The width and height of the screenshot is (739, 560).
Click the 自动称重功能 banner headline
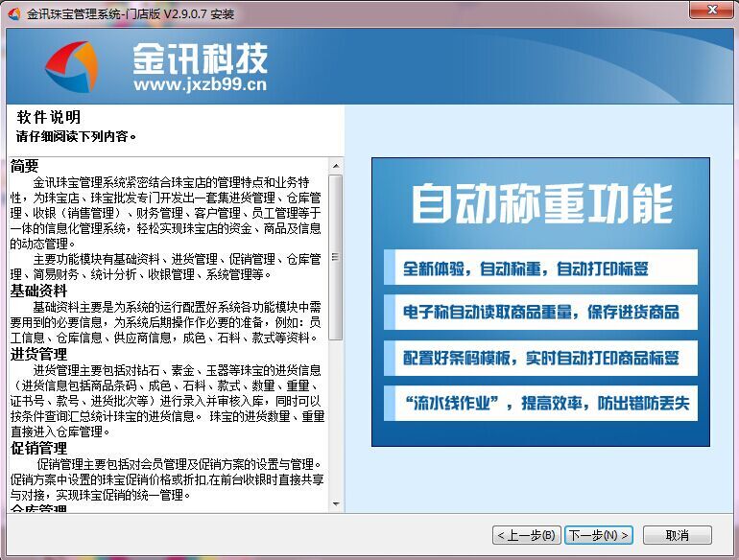(542, 204)
